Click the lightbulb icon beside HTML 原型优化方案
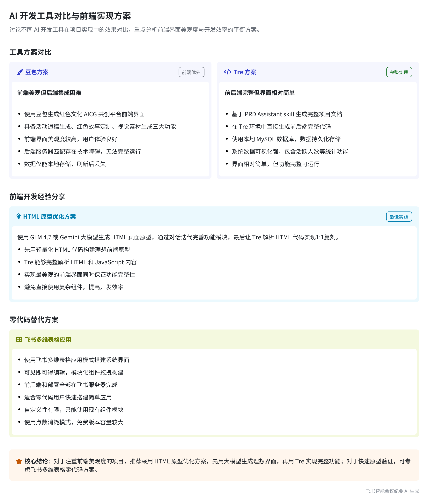 (18, 217)
